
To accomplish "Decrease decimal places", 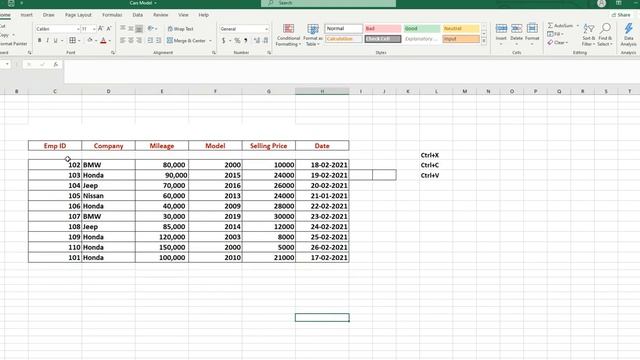I will 265,40.
